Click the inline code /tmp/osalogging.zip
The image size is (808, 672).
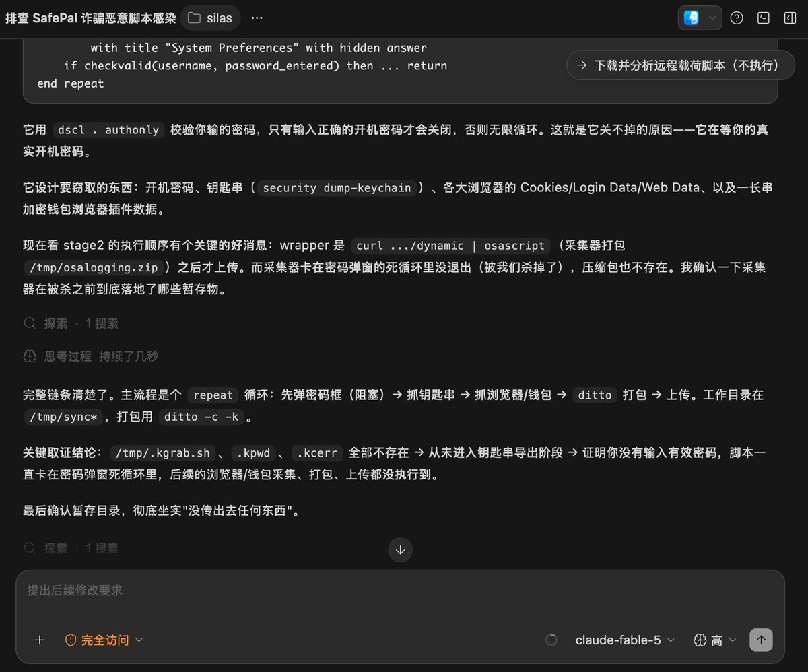tap(94, 267)
